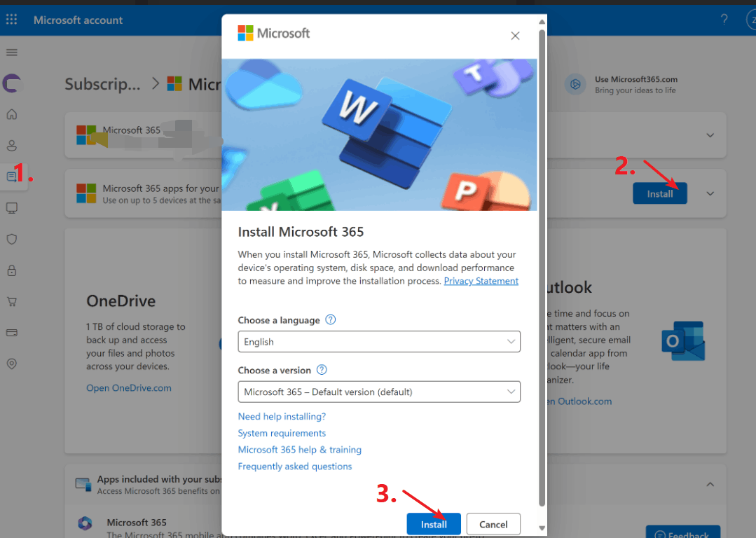Viewport: 756px width, 538px height.
Task: Click dialog scrollbar up arrow
Action: (542, 22)
